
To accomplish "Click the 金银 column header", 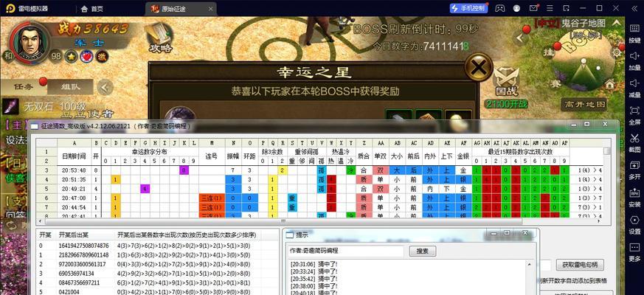I will [x=463, y=156].
